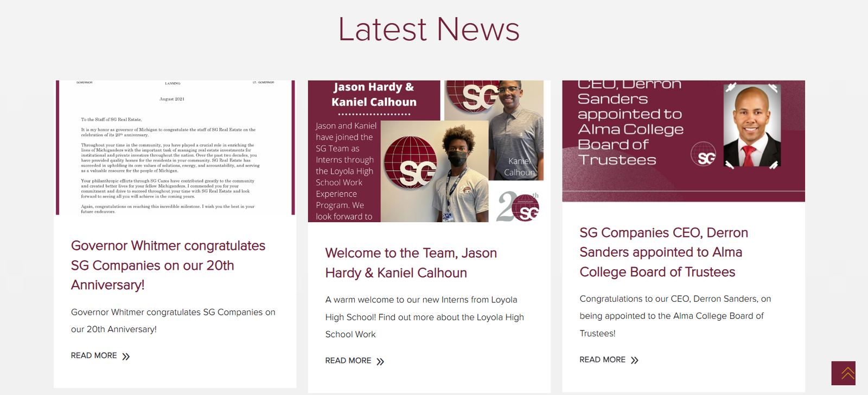Click the 20th anniversary SG logo

518,206
